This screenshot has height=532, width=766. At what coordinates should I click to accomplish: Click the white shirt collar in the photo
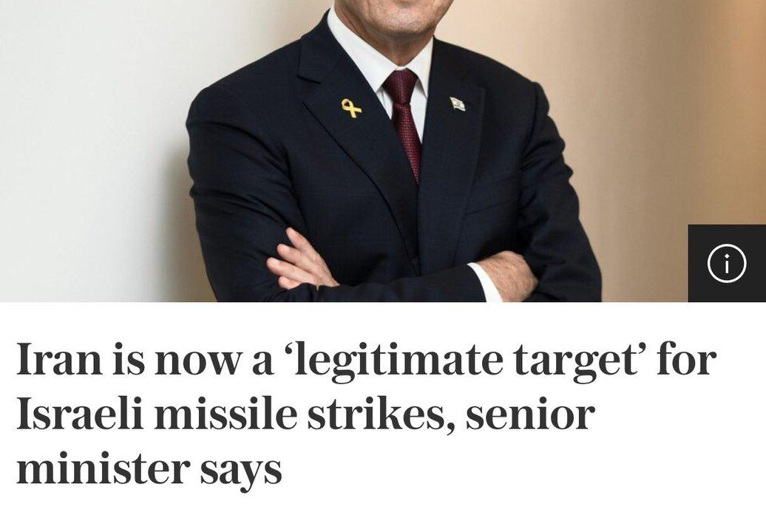coord(379,54)
